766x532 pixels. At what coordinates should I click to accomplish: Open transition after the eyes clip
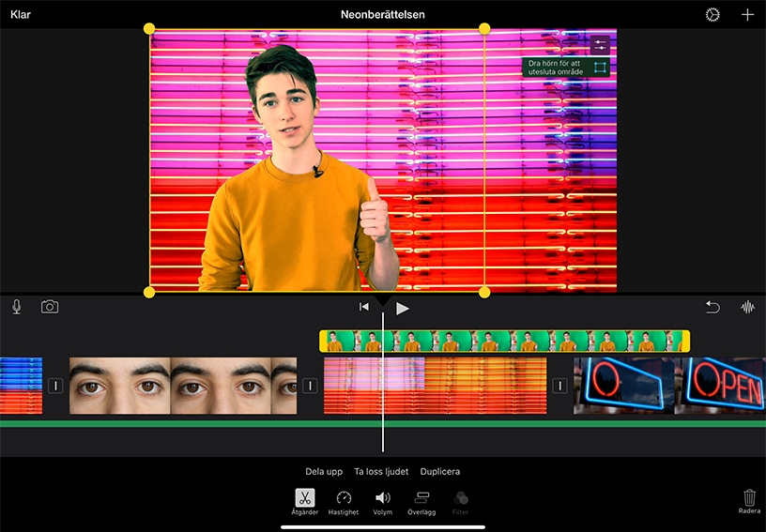click(x=310, y=386)
